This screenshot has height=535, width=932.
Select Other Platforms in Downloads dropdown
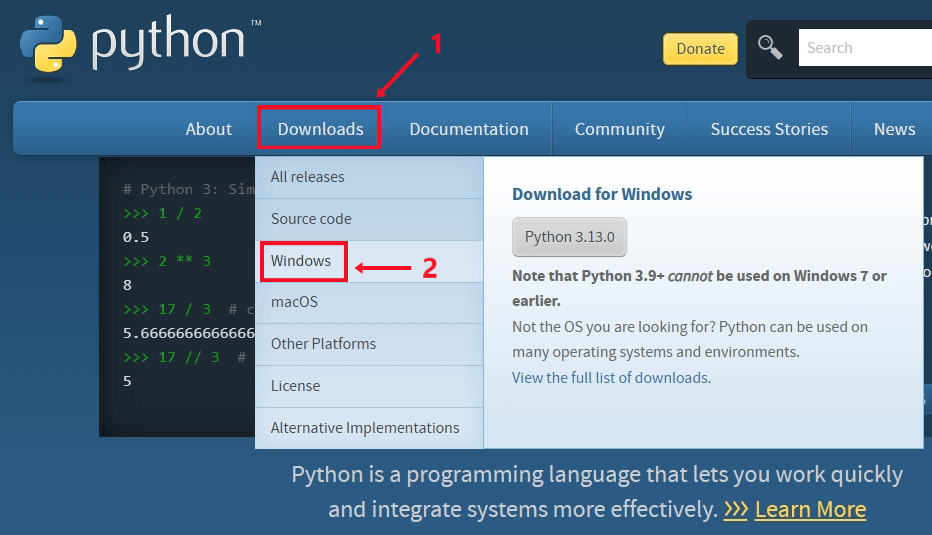tap(369, 344)
